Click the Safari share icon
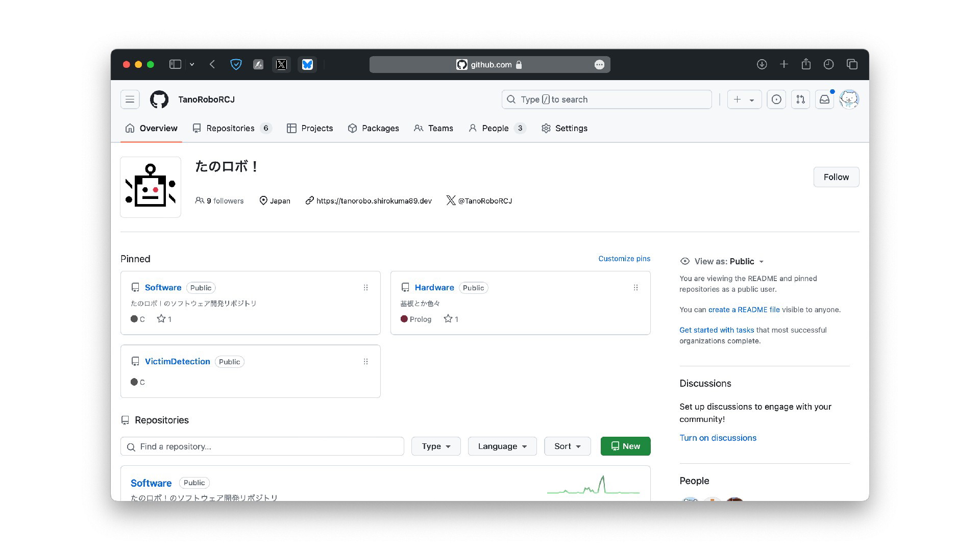 tap(806, 64)
